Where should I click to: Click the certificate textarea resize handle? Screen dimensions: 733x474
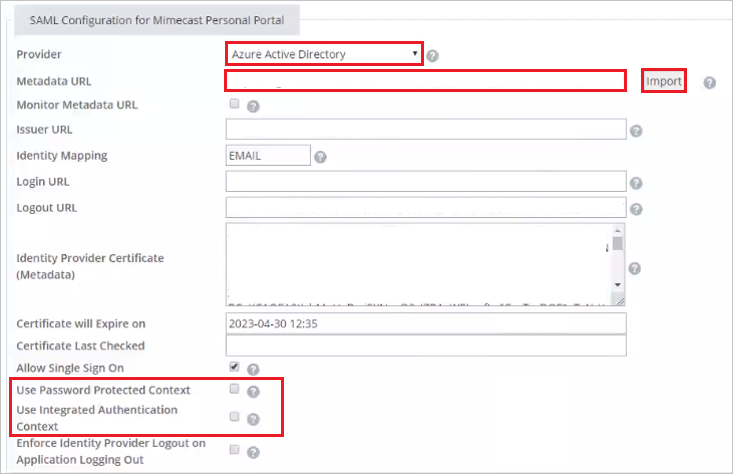(620, 302)
